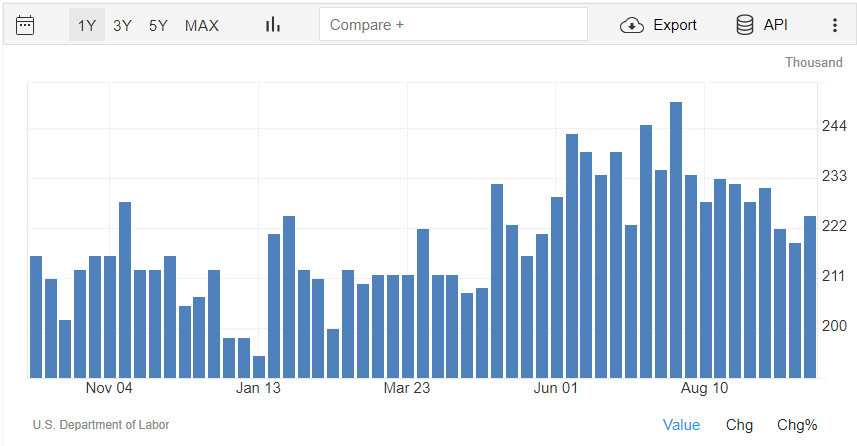The height and width of the screenshot is (446, 857).
Task: Click the 200 y-axis value
Action: [x=834, y=326]
